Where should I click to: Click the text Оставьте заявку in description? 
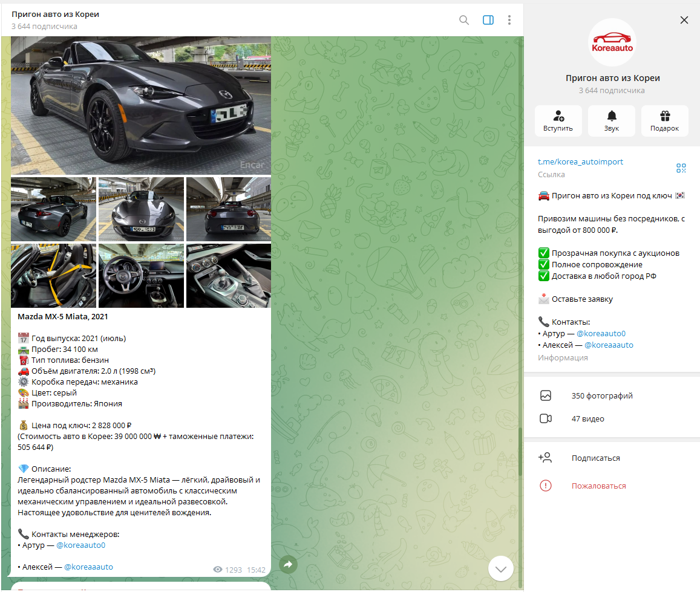coord(582,299)
